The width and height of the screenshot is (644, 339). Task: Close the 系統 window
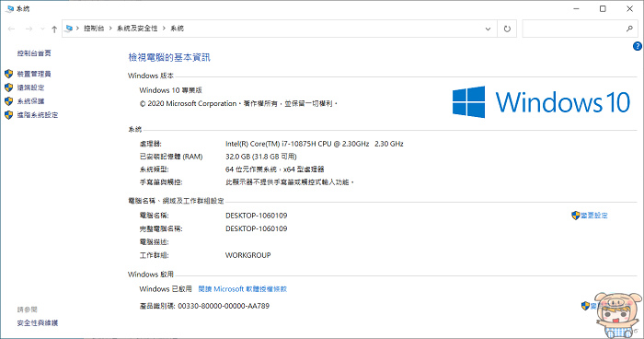(x=629, y=8)
